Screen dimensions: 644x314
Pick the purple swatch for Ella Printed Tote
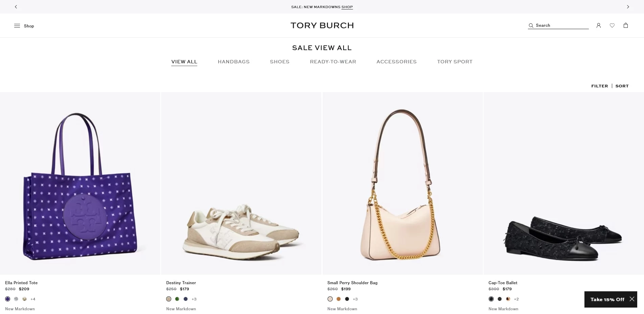(x=7, y=299)
